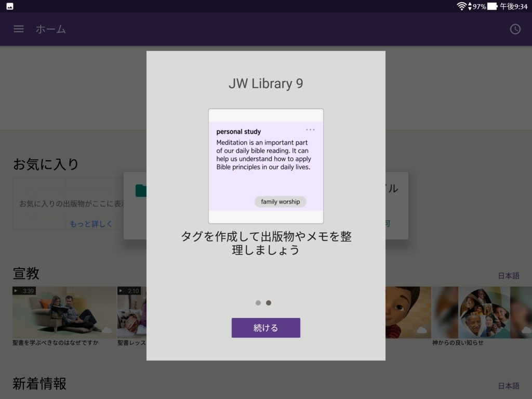The height and width of the screenshot is (399, 532).
Task: Tap cloud download icon on 3:39 video
Action: [x=107, y=330]
